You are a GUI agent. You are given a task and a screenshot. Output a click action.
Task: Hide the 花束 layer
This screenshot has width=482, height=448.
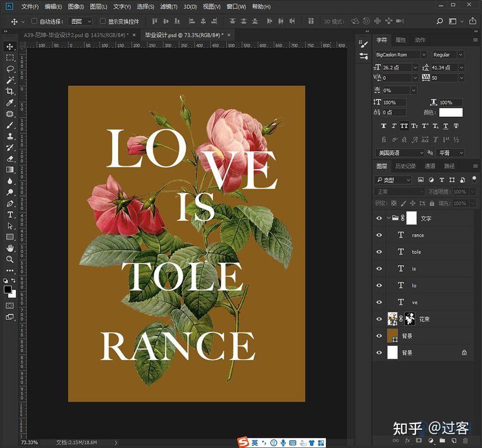[379, 319]
